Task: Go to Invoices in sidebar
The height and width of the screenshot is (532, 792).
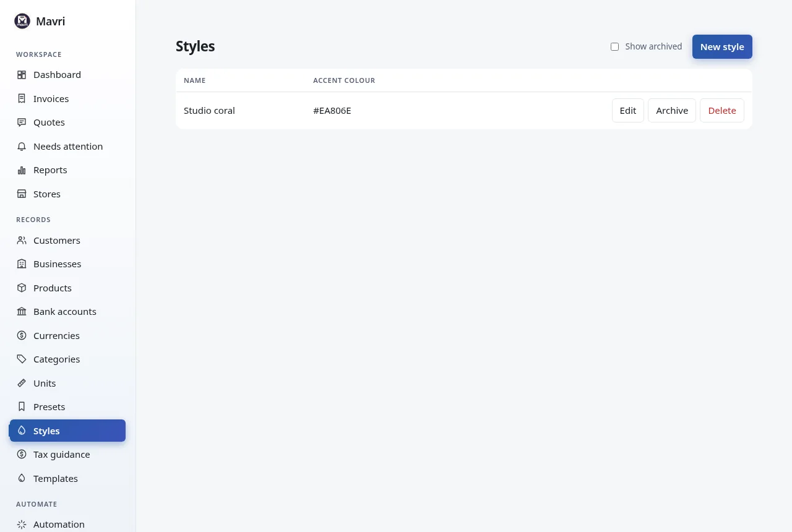Action: point(67,98)
